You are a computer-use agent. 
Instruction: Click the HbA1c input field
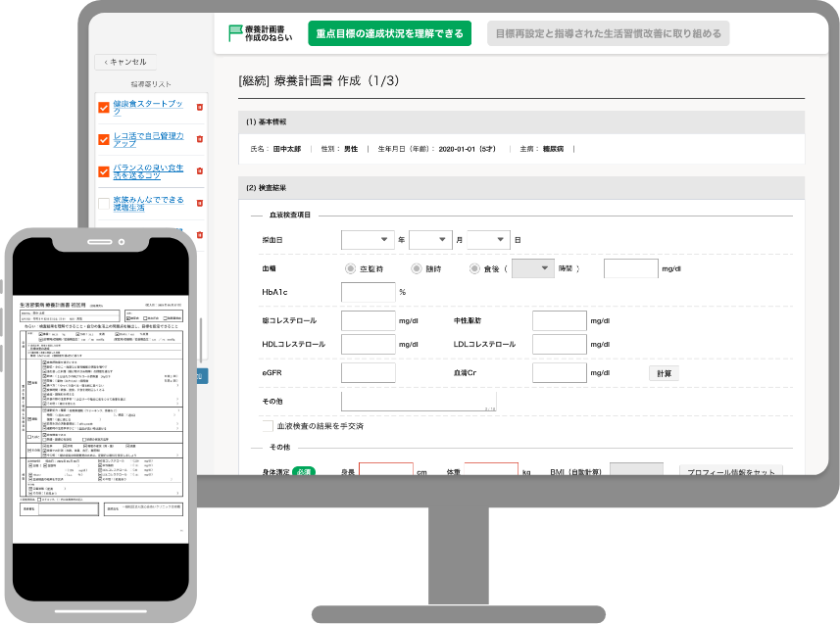click(x=368, y=292)
